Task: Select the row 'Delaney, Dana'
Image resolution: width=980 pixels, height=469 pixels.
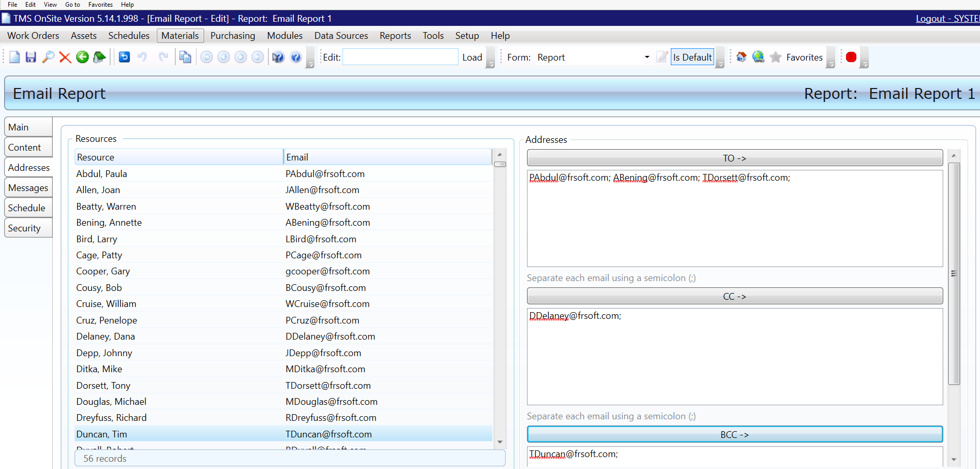Action: point(283,336)
